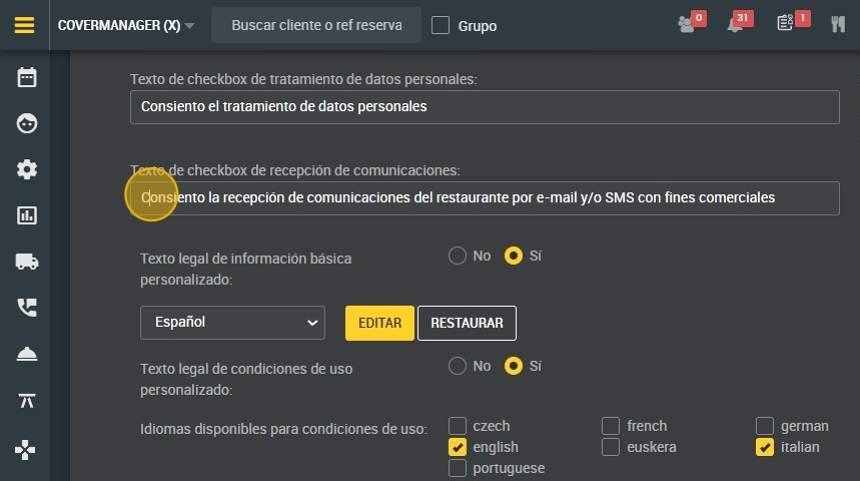Open the customer face icon in sidebar
Screen dimensions: 860x481
pos(27,123)
